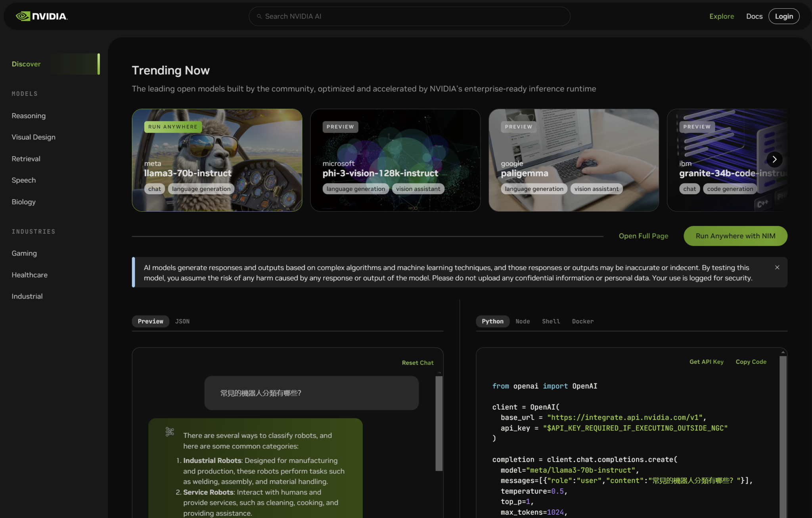Click the Login button

[x=783, y=16]
